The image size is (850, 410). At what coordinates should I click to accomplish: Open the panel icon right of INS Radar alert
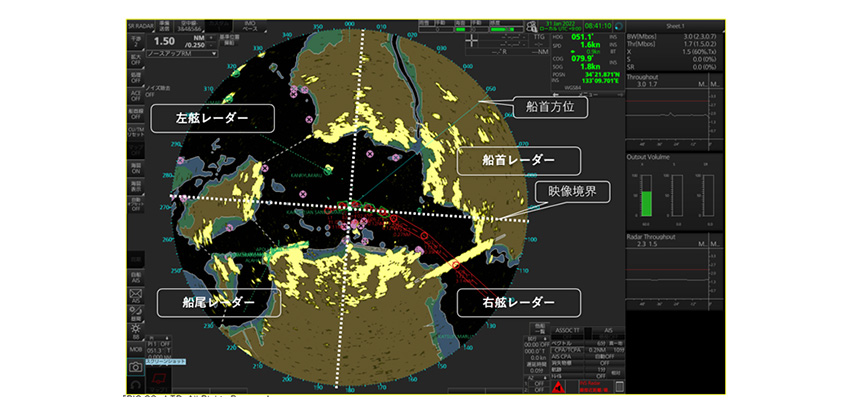pos(620,387)
